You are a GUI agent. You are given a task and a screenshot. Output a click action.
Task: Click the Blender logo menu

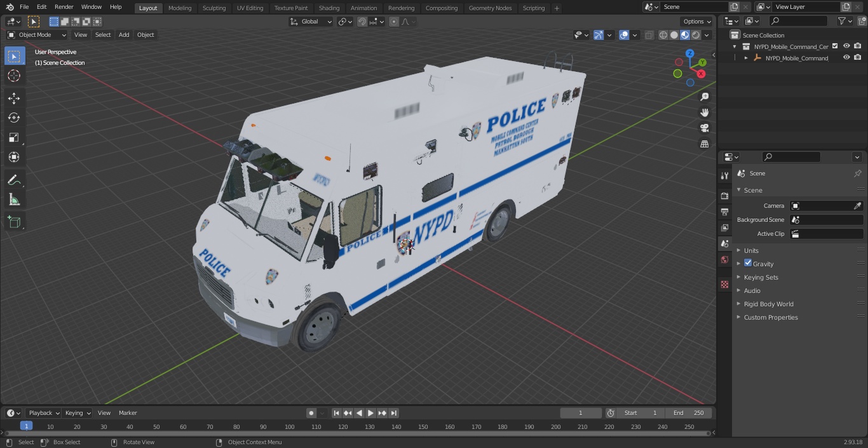(10, 7)
